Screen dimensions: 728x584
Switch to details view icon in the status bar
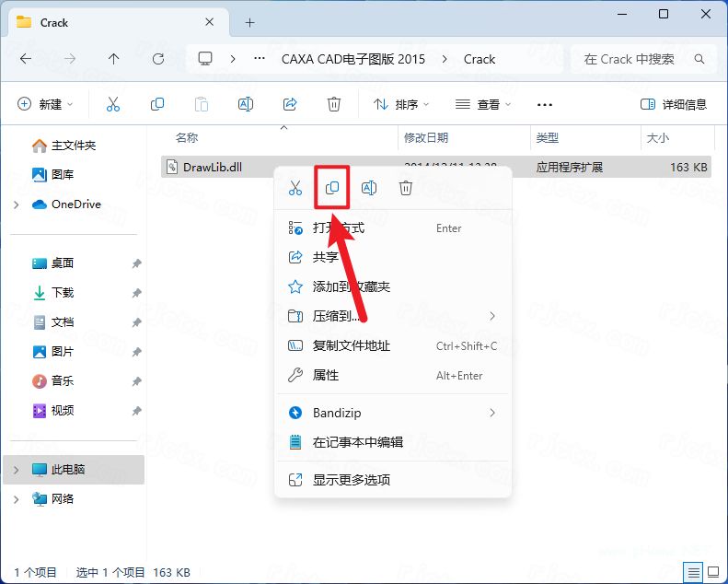693,572
